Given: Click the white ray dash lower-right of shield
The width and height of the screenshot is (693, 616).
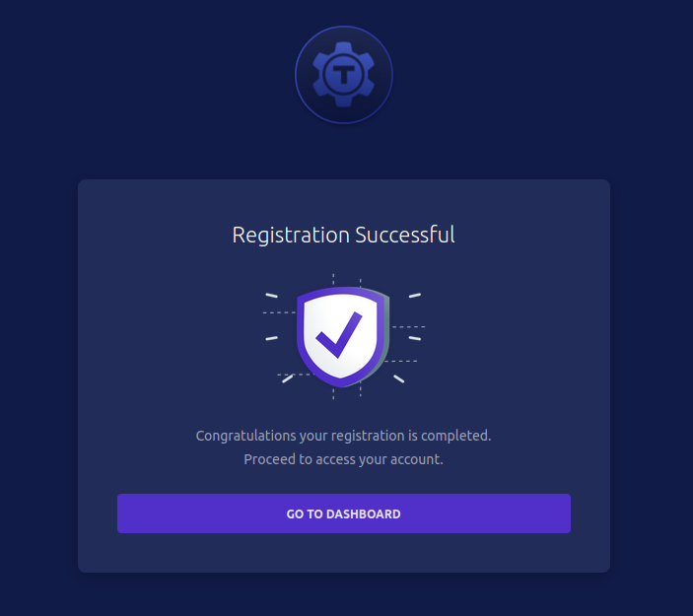Looking at the screenshot, I should coord(399,378).
